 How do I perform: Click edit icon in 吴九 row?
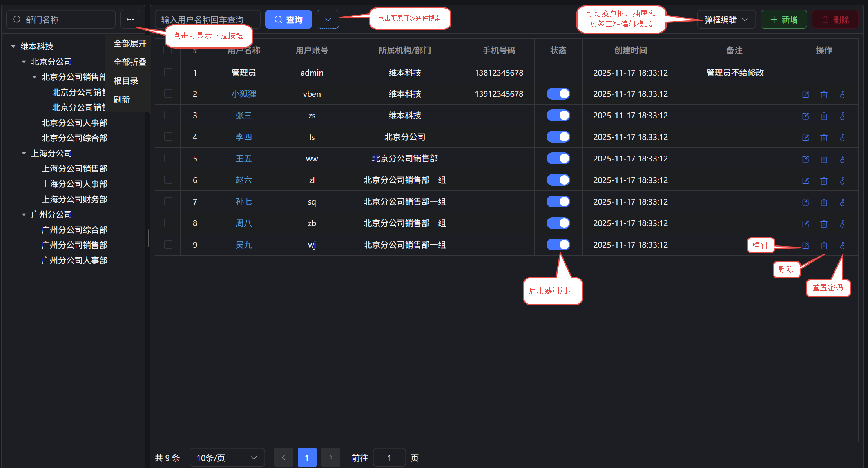[805, 245]
